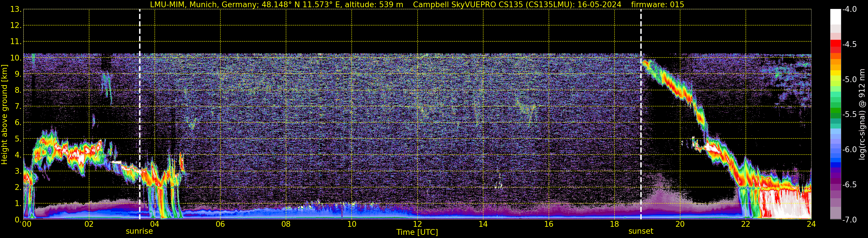Screen dimensions: 868x238
Task: Click the time axis tick '14'
Action: pyautogui.click(x=483, y=224)
